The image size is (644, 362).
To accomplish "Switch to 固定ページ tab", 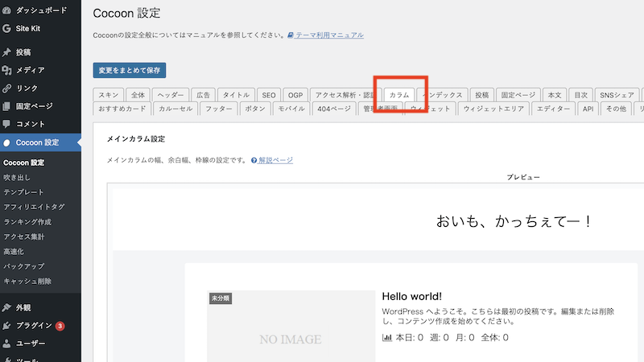I will pyautogui.click(x=518, y=95).
